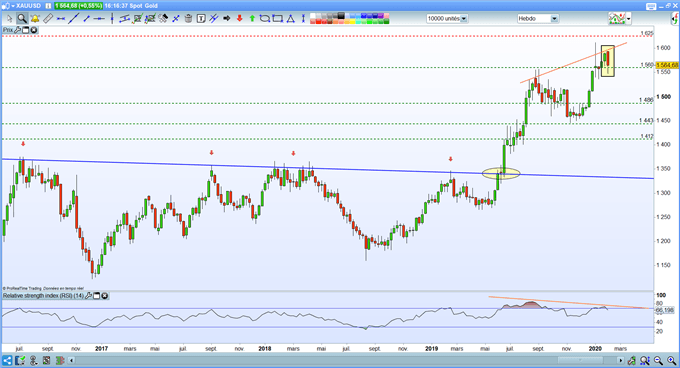Open the alert bell tool

[35, 19]
